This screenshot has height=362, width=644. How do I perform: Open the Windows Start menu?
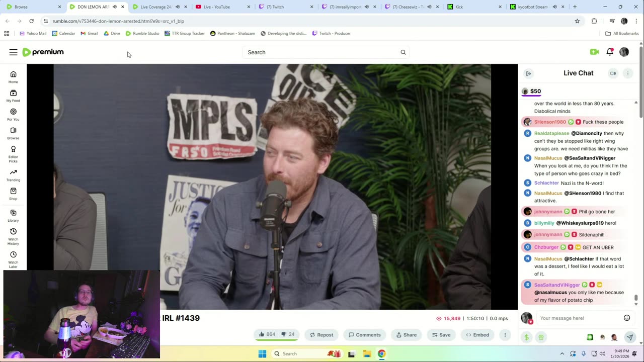coord(262,353)
